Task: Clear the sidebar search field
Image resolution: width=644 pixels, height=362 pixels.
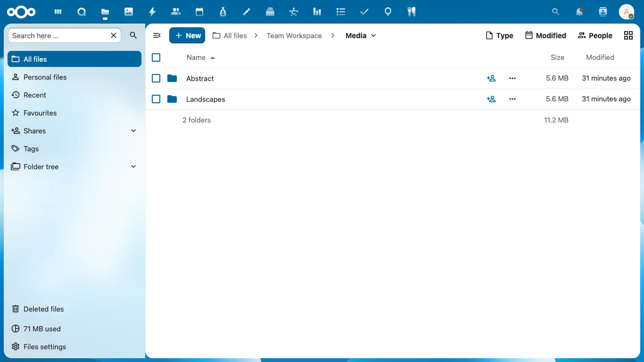Action: [114, 35]
